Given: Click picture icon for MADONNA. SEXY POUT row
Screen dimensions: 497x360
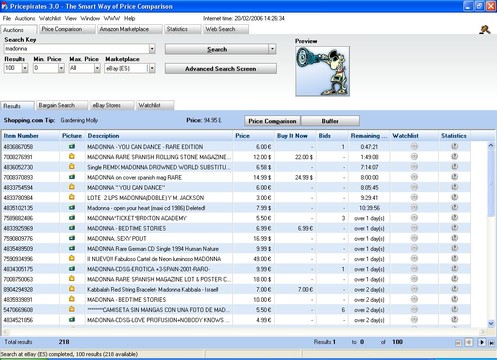Looking at the screenshot, I should [x=72, y=238].
